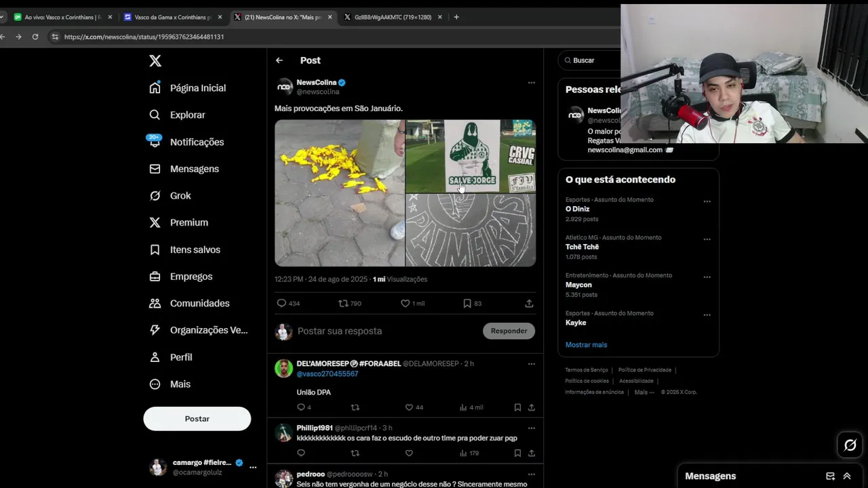This screenshot has height=488, width=868.
Task: Like the post with 1 mil
Action: click(405, 304)
